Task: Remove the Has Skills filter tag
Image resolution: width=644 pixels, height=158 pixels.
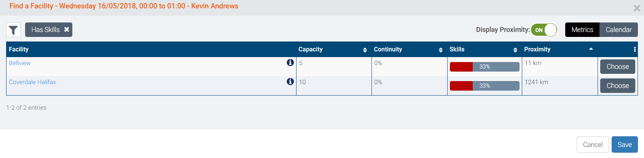Action: click(x=67, y=29)
